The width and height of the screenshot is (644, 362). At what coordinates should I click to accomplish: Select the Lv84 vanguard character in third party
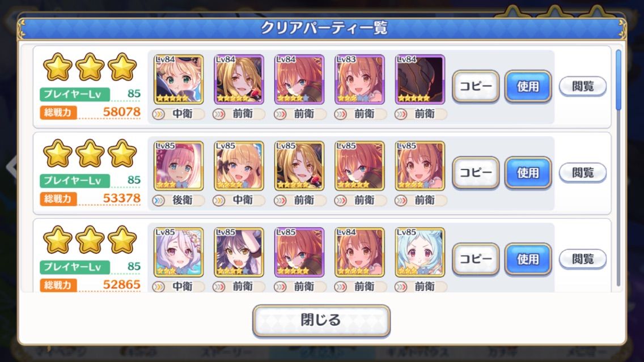coord(359,252)
